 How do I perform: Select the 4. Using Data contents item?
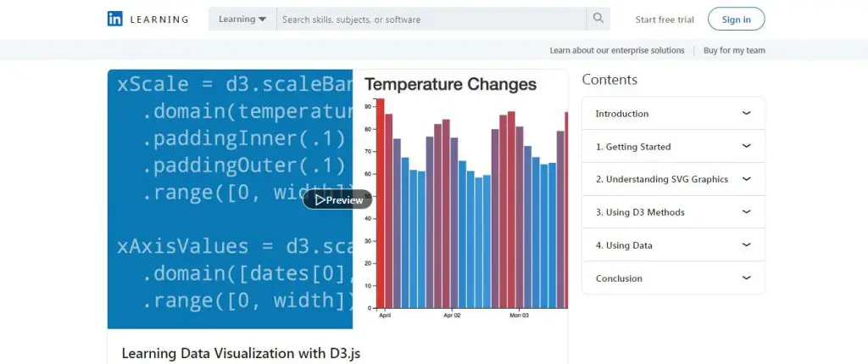click(x=624, y=245)
